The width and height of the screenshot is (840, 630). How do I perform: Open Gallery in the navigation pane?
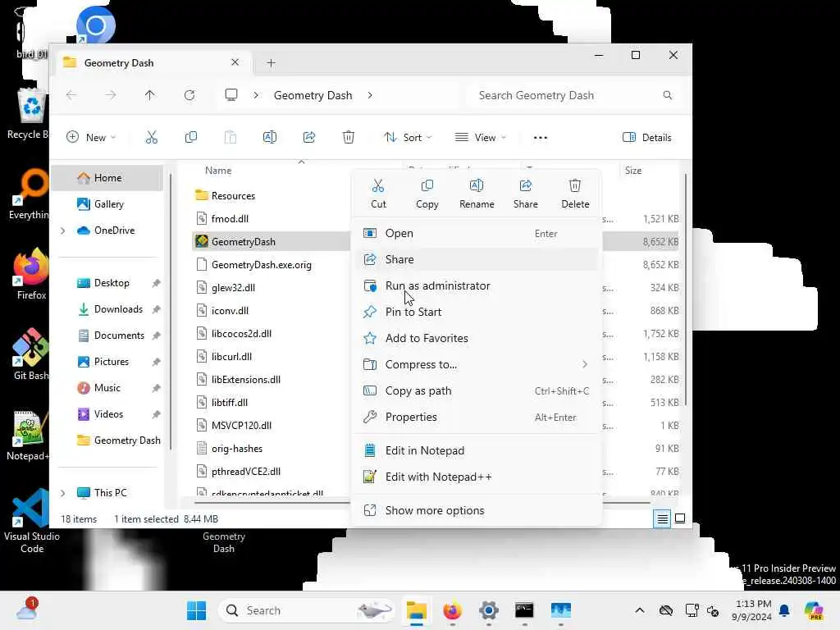(107, 204)
